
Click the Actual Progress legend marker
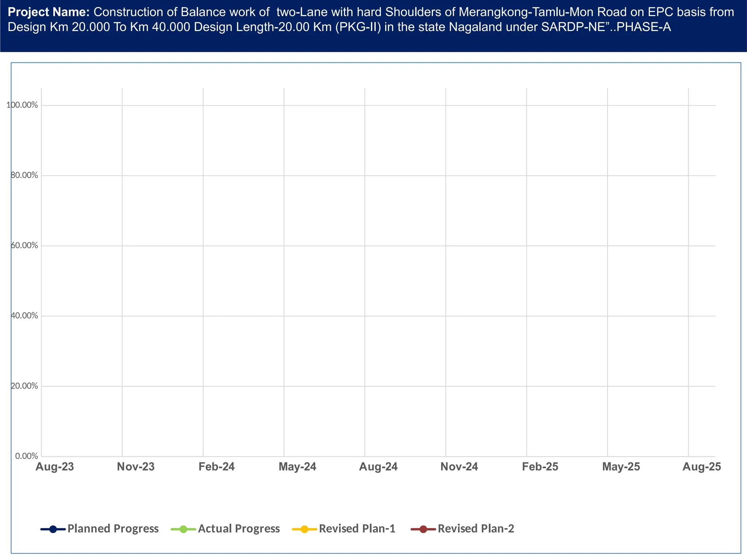pos(183,529)
